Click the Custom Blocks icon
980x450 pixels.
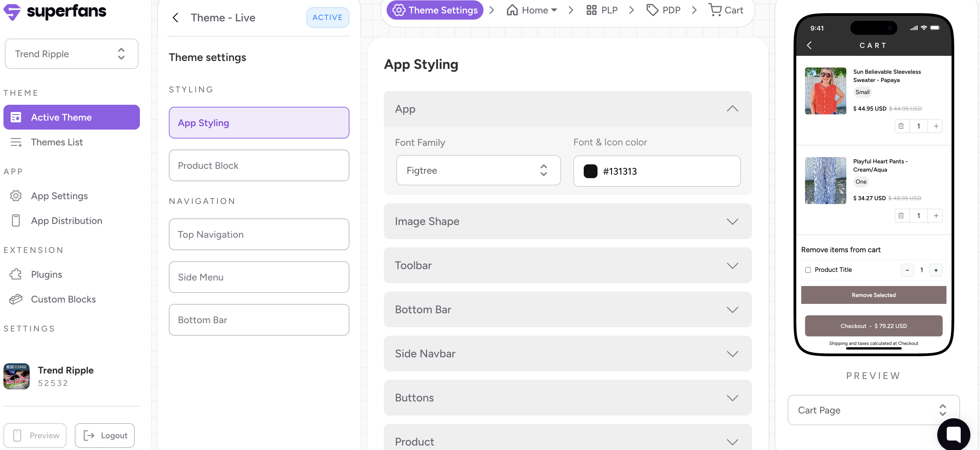pyautogui.click(x=16, y=299)
